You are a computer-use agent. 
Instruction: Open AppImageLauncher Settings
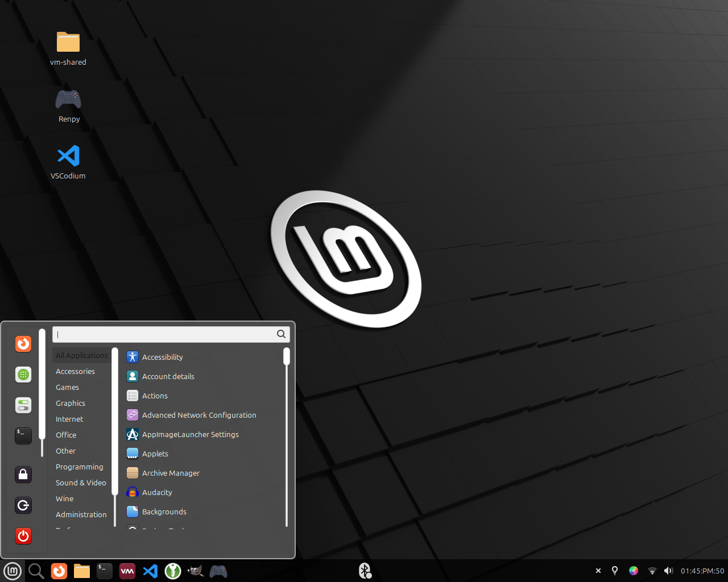pyautogui.click(x=202, y=434)
